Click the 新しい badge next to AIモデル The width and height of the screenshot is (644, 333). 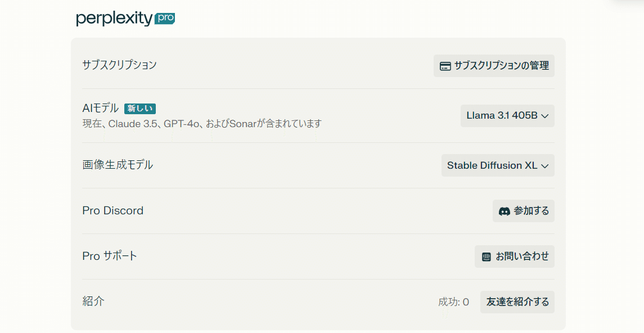(x=140, y=109)
